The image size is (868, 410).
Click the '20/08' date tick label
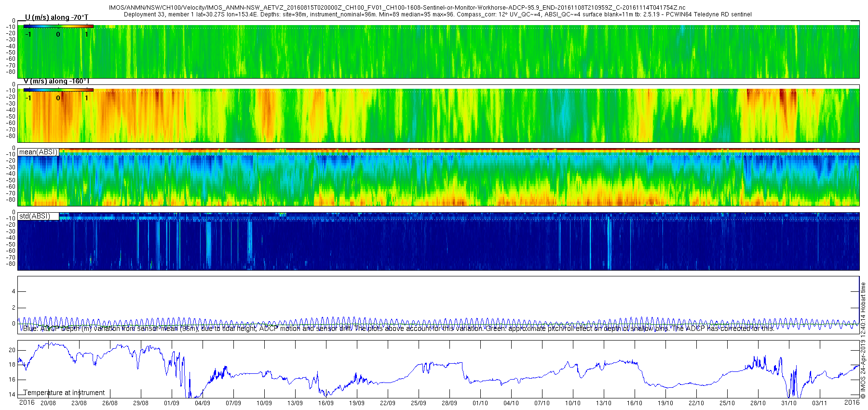(48, 403)
